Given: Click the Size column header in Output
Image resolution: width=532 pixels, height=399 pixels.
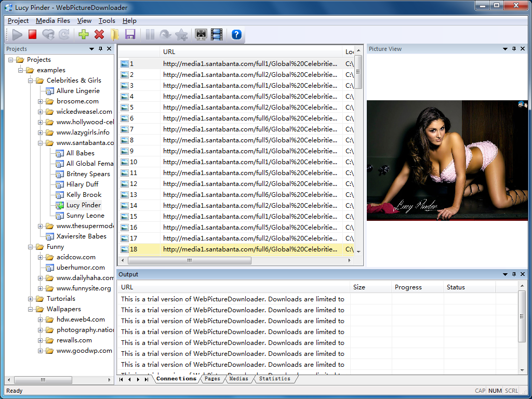Looking at the screenshot, I should click(371, 287).
